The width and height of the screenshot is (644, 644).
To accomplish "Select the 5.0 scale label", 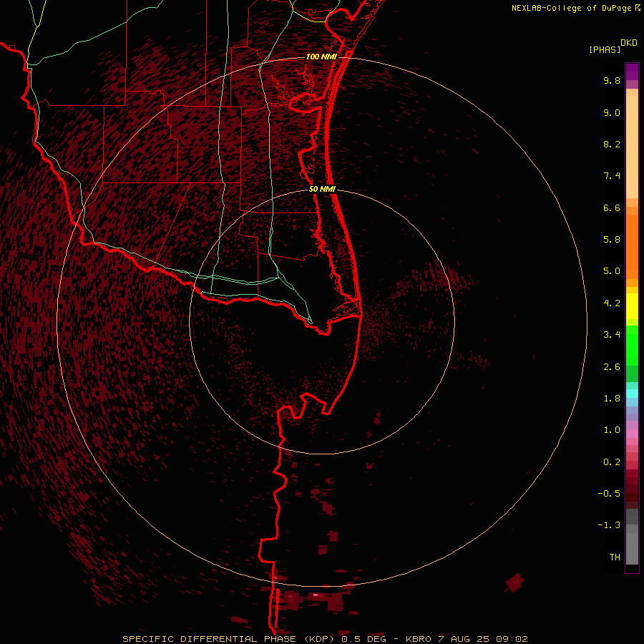I will 612,271.
